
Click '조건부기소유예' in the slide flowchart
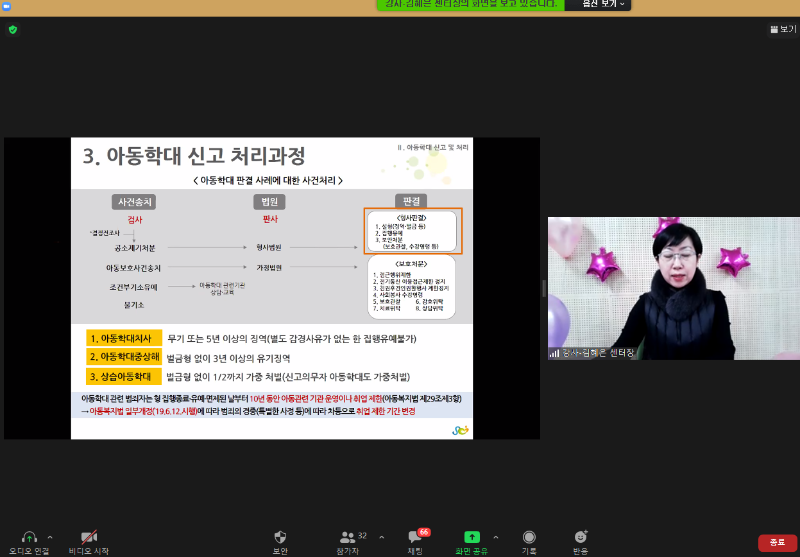pyautogui.click(x=134, y=287)
